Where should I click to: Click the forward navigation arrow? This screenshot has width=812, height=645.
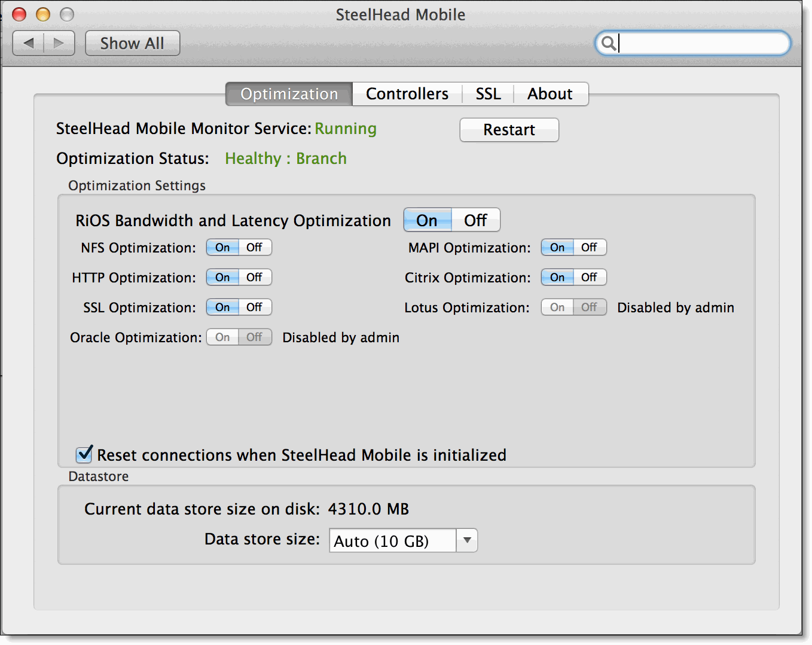coord(59,42)
